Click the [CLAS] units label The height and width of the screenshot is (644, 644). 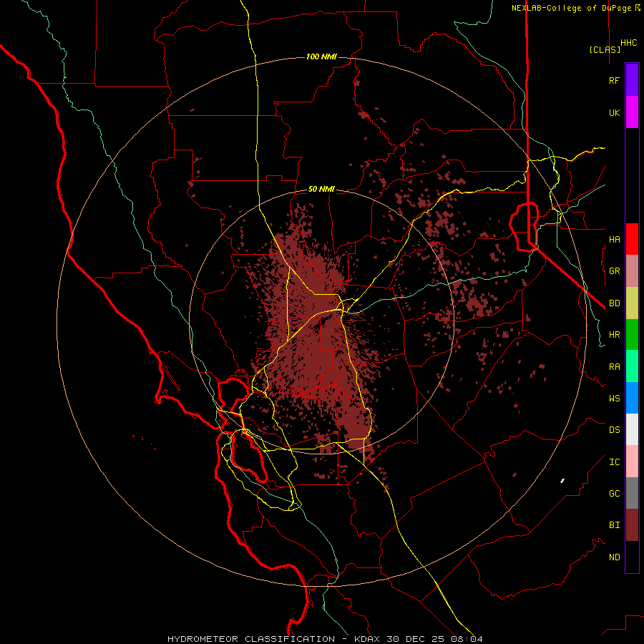[605, 49]
